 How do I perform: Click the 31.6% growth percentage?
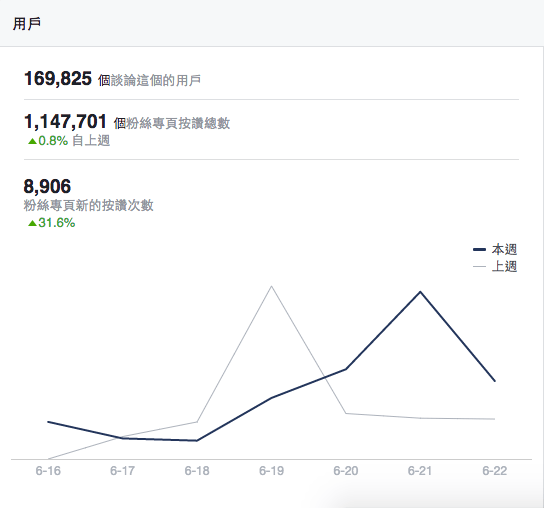click(x=57, y=223)
